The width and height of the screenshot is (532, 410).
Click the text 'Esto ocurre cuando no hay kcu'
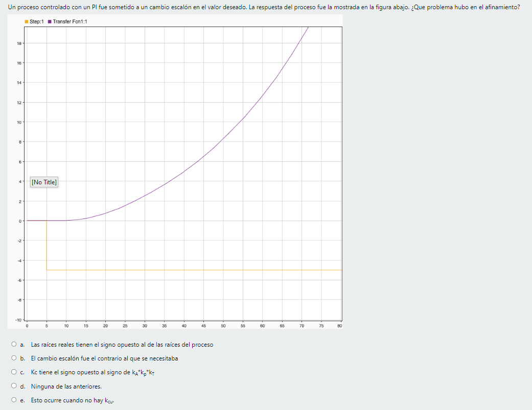(72, 400)
